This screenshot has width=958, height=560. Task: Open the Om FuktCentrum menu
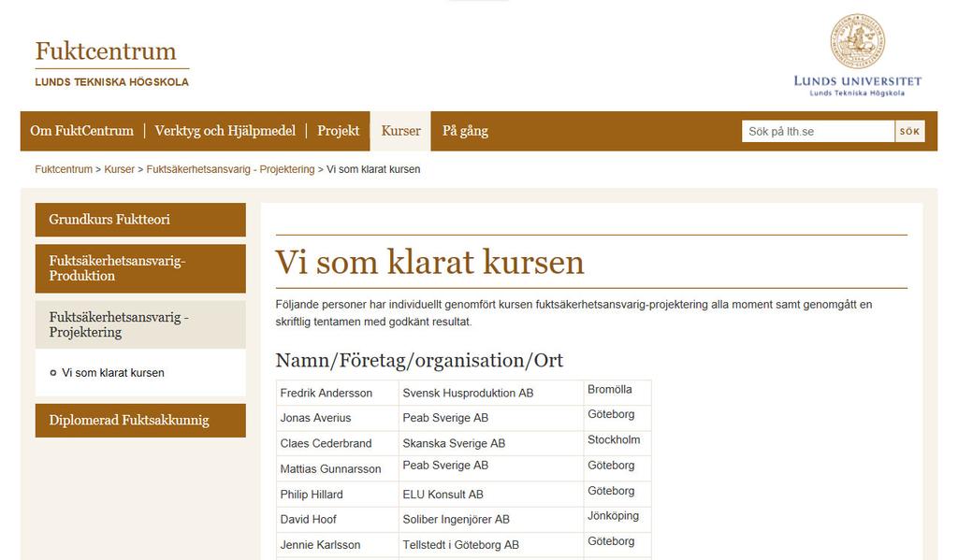tap(82, 131)
